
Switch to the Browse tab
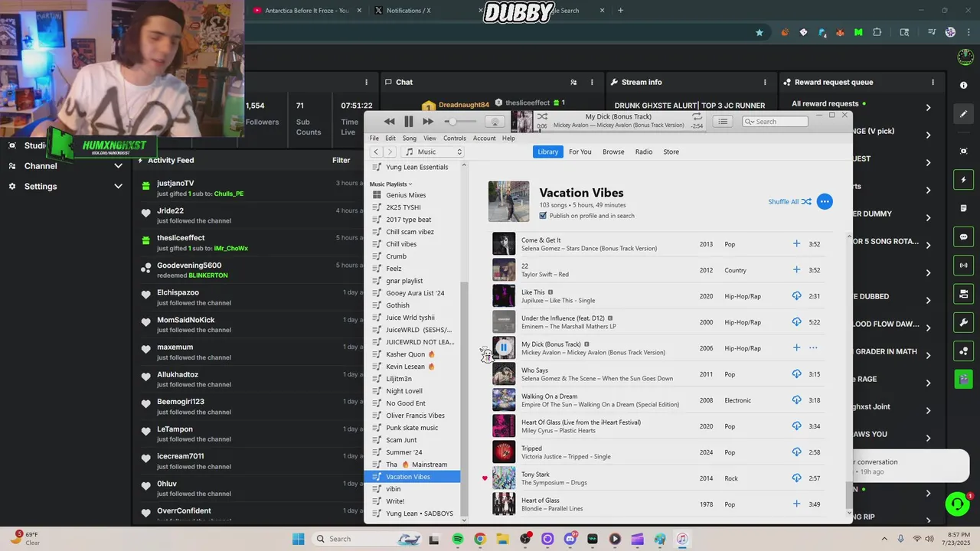pos(613,152)
